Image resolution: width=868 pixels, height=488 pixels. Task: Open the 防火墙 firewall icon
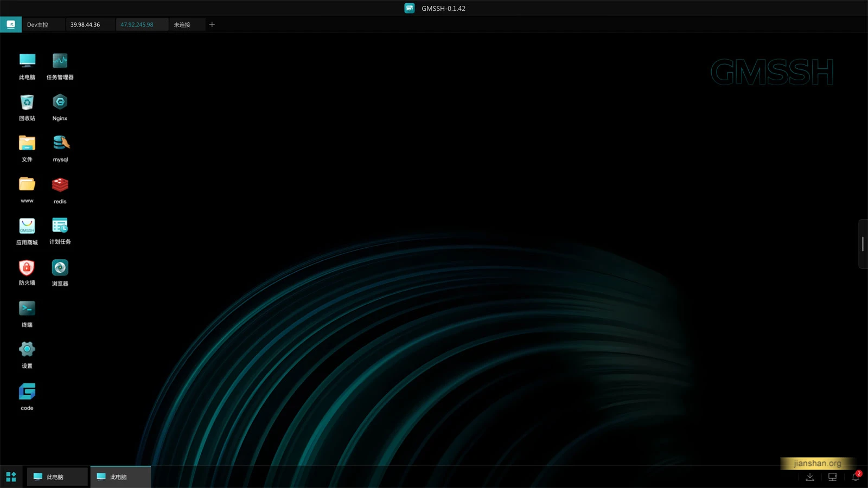click(x=27, y=272)
